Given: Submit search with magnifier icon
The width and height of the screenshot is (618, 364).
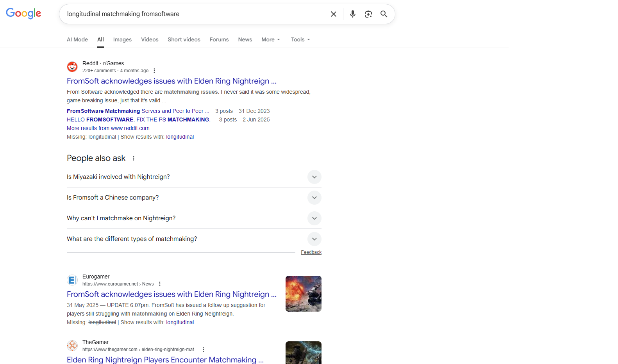Looking at the screenshot, I should click(384, 14).
